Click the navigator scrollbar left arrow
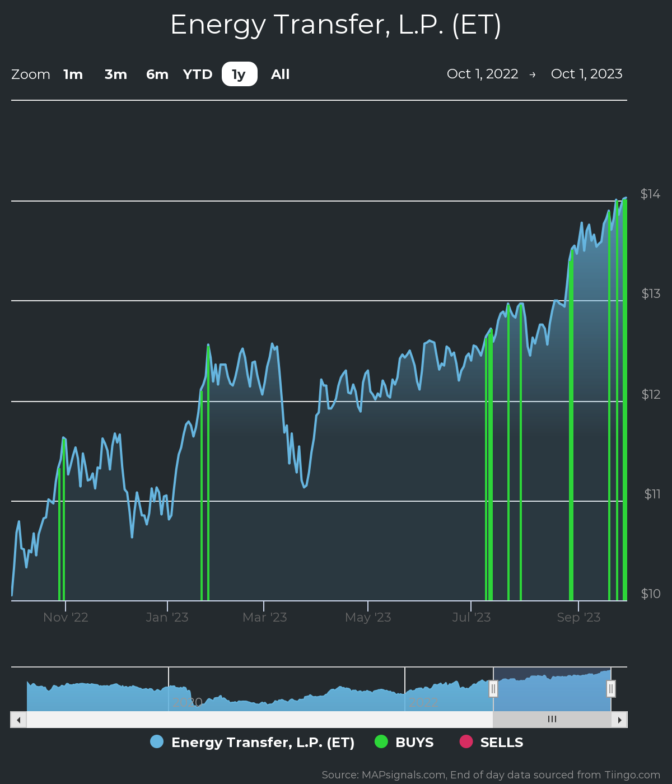 [18, 720]
